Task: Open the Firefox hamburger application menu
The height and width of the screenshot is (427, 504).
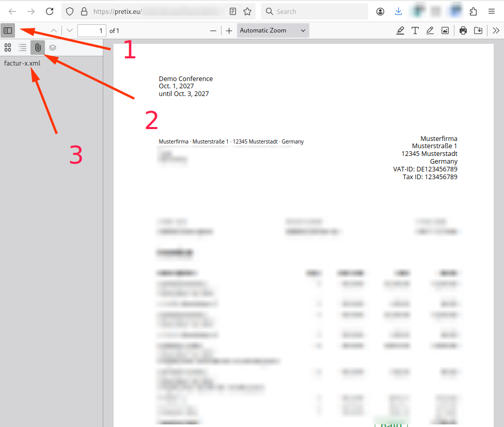Action: pyautogui.click(x=492, y=11)
